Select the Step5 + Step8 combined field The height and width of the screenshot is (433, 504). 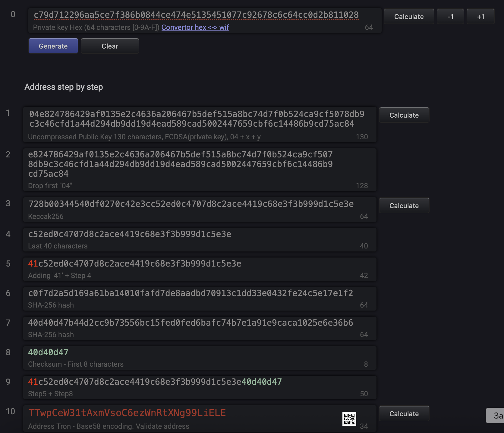200,387
